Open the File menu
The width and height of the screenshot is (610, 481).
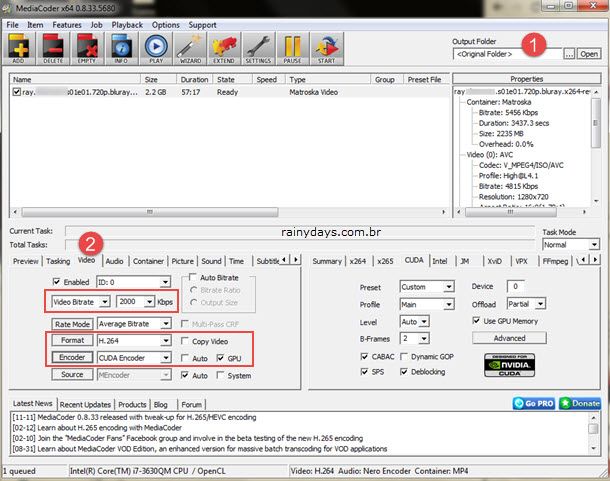coord(12,25)
